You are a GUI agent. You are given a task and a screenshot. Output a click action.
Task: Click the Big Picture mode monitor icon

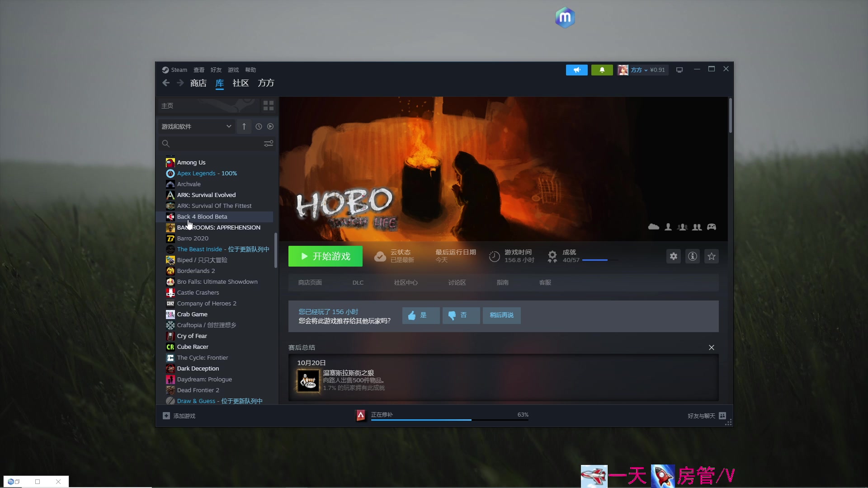coord(679,70)
